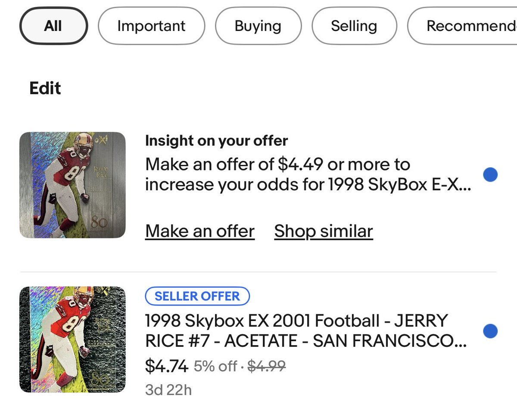
Task: Open the 1998 Skybox EX 2001 listing title
Action: (x=305, y=331)
